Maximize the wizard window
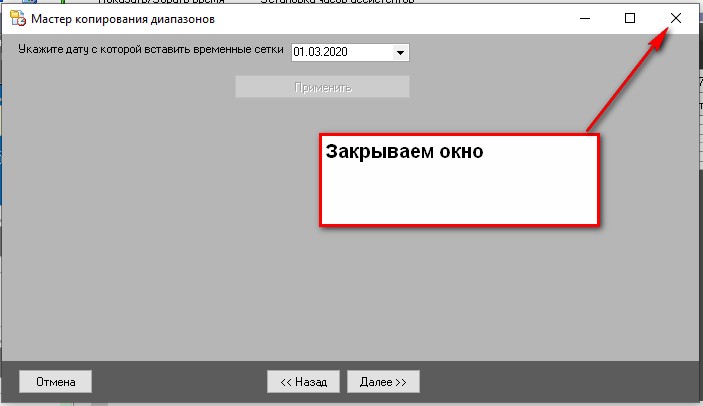 630,18
